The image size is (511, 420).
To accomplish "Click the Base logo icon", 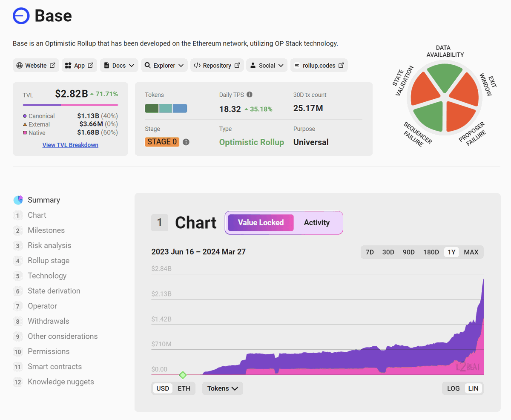I will pos(21,15).
